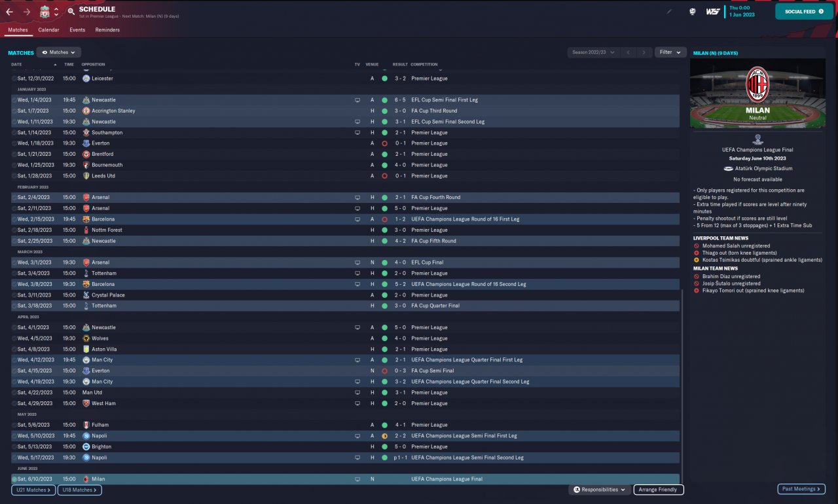838x504 pixels.
Task: Click the WTS logo icon
Action: pos(713,11)
